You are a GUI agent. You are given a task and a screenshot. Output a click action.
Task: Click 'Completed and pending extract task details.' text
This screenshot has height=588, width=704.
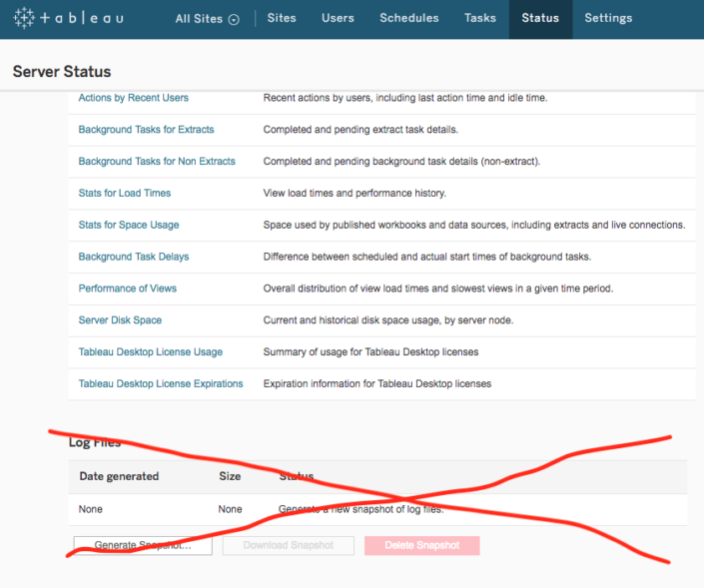tap(360, 130)
